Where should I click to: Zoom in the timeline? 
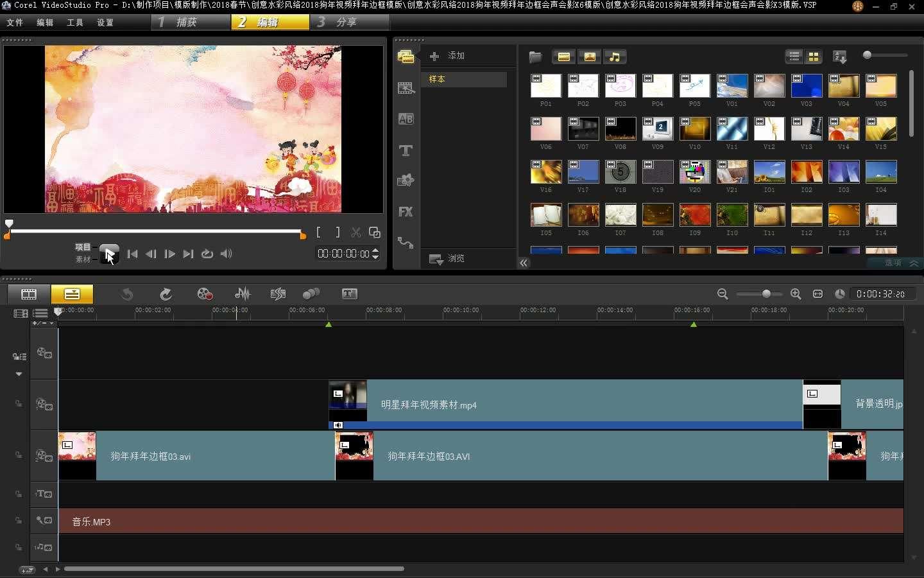tap(796, 293)
